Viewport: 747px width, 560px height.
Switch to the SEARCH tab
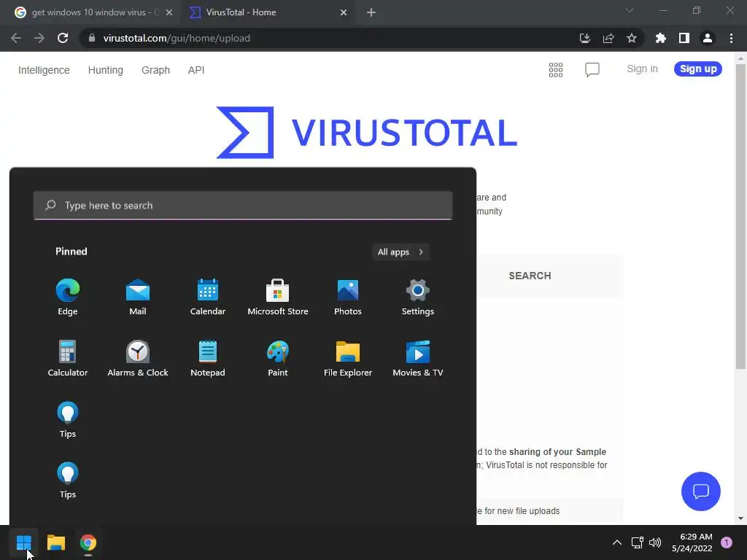530,276
